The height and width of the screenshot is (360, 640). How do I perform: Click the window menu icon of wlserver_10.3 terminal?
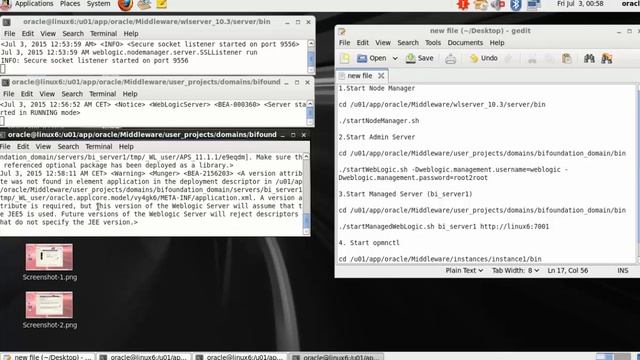click(x=7, y=22)
